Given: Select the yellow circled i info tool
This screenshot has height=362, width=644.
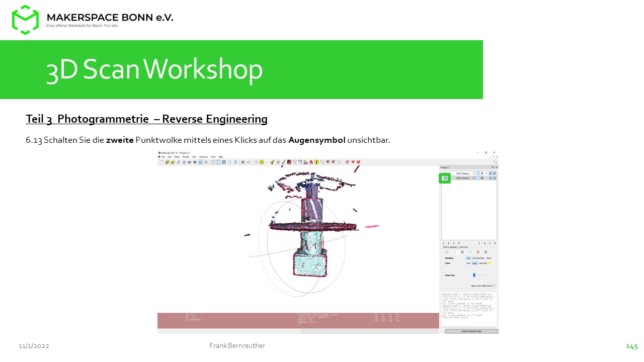Looking at the screenshot, I should (x=316, y=162).
